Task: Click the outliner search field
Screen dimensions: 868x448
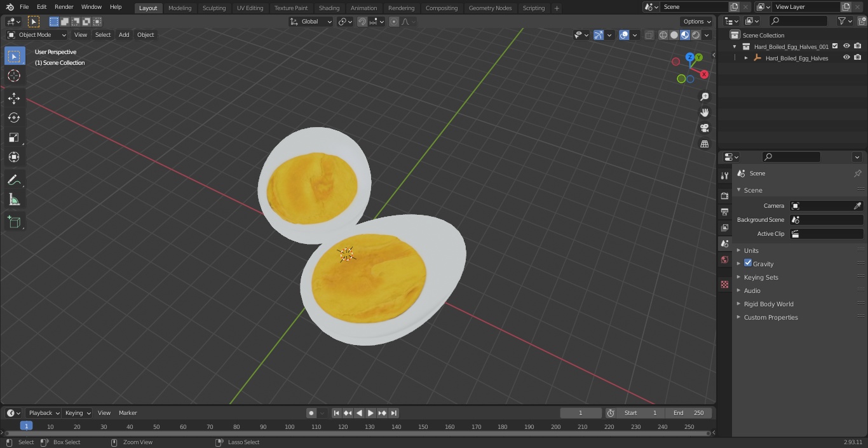Action: pyautogui.click(x=798, y=21)
